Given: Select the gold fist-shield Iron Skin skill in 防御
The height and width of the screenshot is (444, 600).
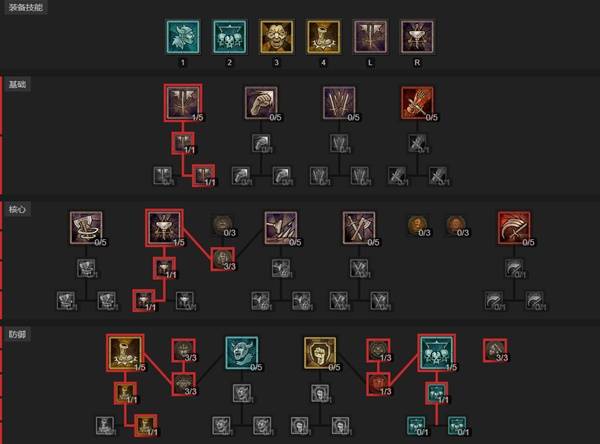Looking at the screenshot, I should pos(320,353).
